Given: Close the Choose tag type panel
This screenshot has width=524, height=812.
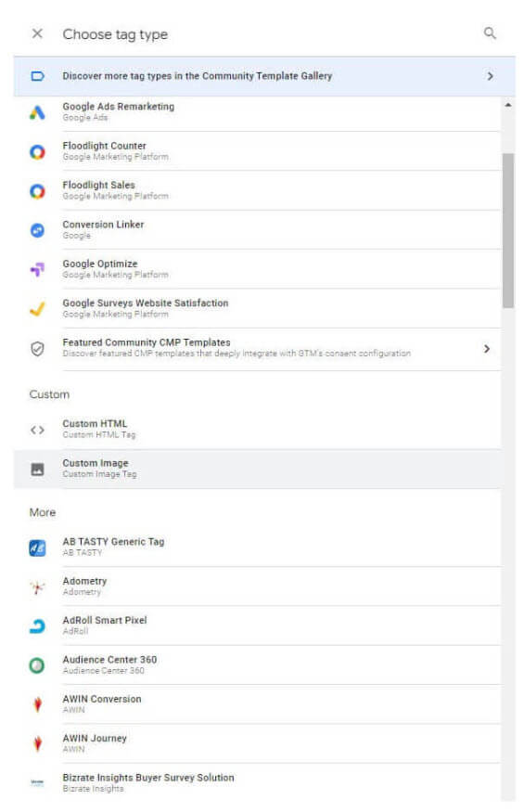Looking at the screenshot, I should pyautogui.click(x=37, y=33).
